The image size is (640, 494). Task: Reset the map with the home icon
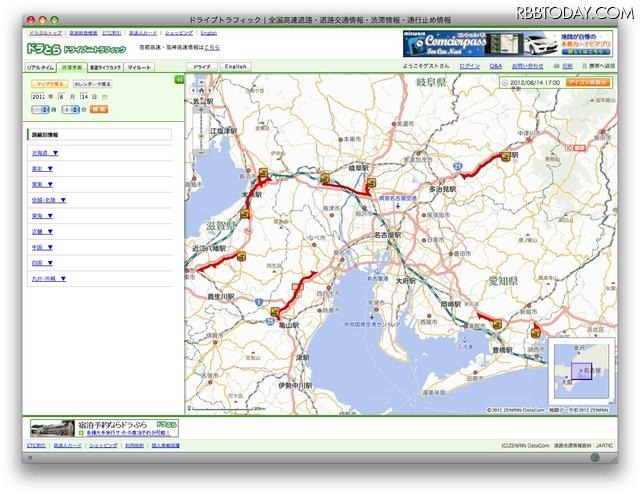[201, 90]
